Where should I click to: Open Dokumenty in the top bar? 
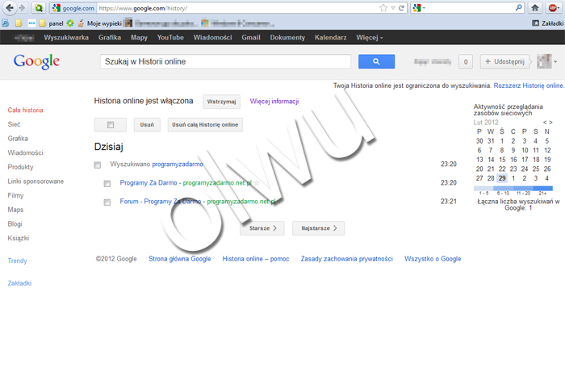[x=287, y=37]
